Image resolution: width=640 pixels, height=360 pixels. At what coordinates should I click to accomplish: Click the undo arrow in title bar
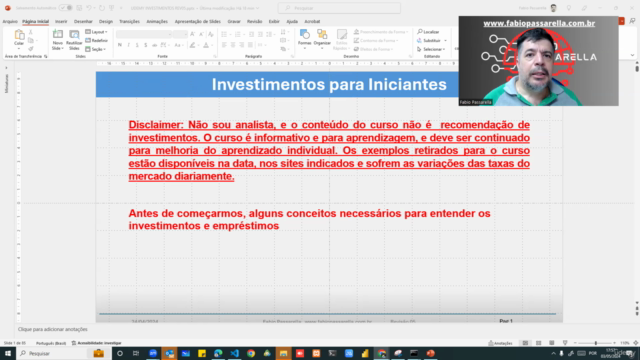click(88, 8)
